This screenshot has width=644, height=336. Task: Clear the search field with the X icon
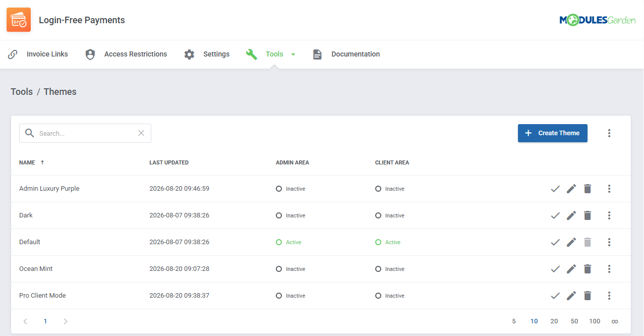click(x=141, y=133)
